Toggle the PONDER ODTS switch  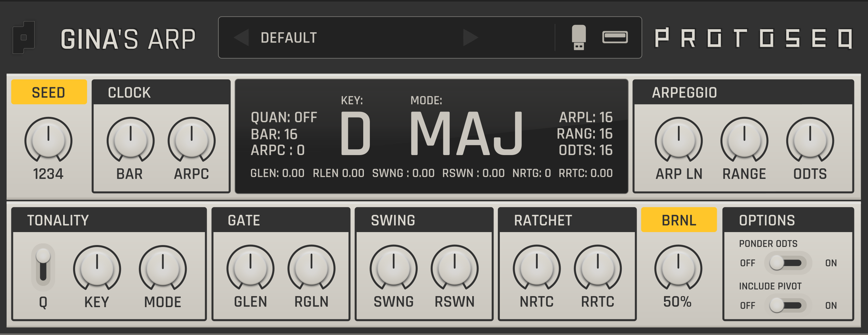pos(788,263)
